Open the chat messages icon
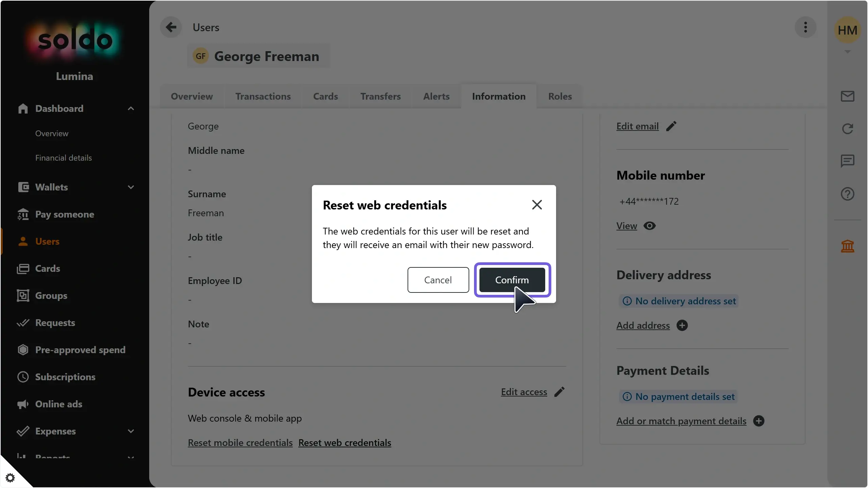 coord(847,161)
